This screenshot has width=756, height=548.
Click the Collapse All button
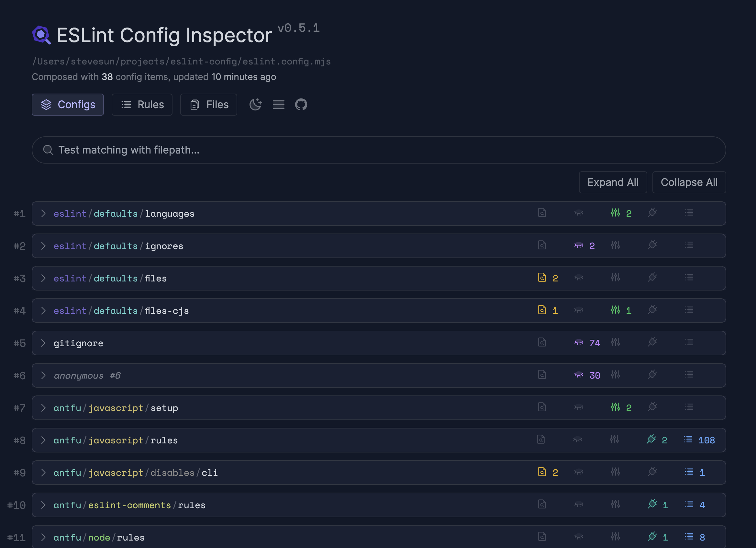tap(689, 182)
